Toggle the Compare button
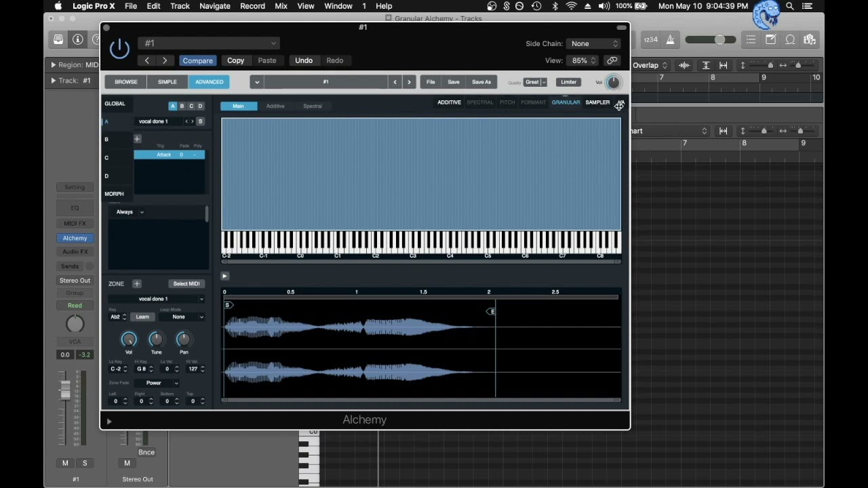The height and width of the screenshot is (488, 868). pyautogui.click(x=197, y=60)
